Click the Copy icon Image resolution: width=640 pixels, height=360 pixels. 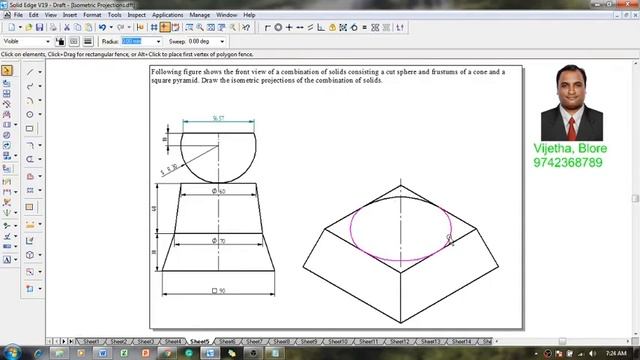pyautogui.click(x=78, y=27)
